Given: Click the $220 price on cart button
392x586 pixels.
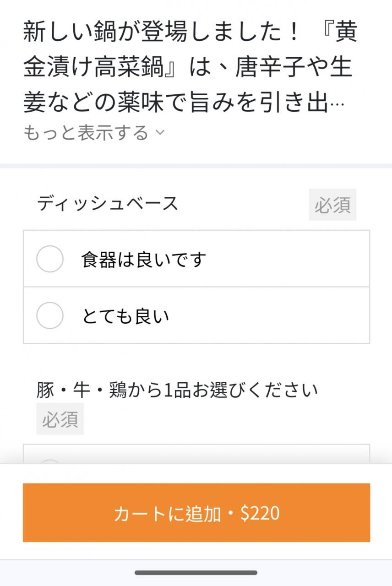Looking at the screenshot, I should 260,513.
